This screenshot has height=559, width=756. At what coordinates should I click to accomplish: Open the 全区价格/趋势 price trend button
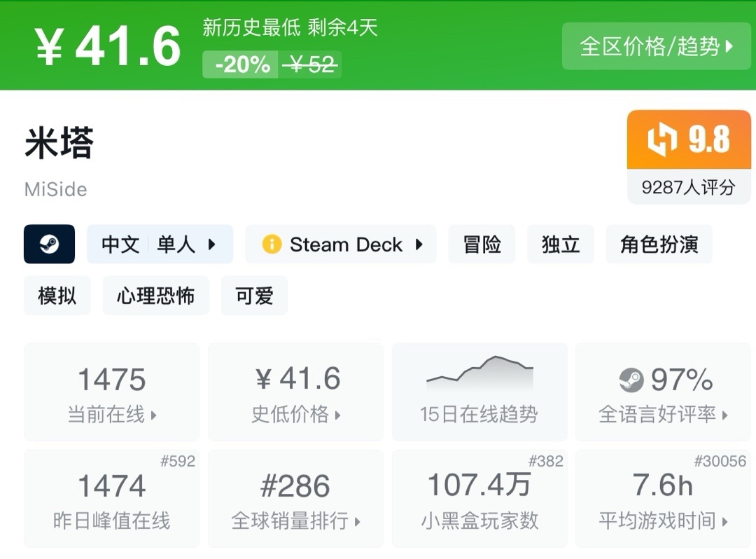[x=656, y=46]
